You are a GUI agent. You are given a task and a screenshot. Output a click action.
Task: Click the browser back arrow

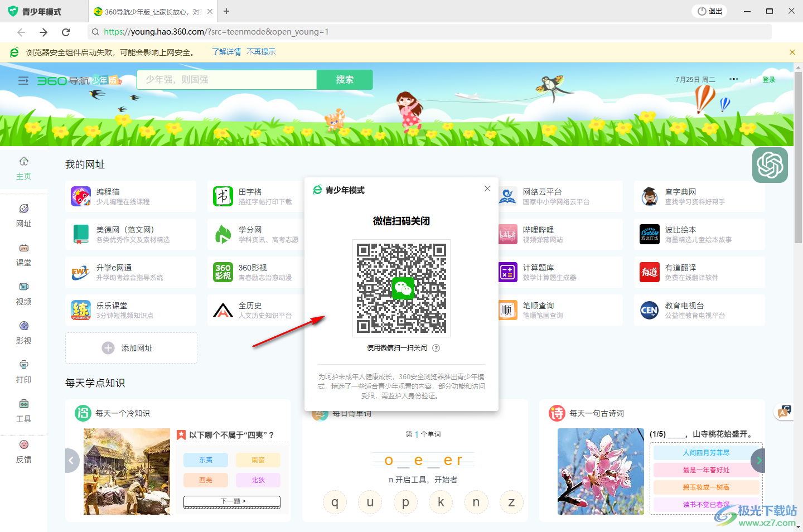point(21,32)
